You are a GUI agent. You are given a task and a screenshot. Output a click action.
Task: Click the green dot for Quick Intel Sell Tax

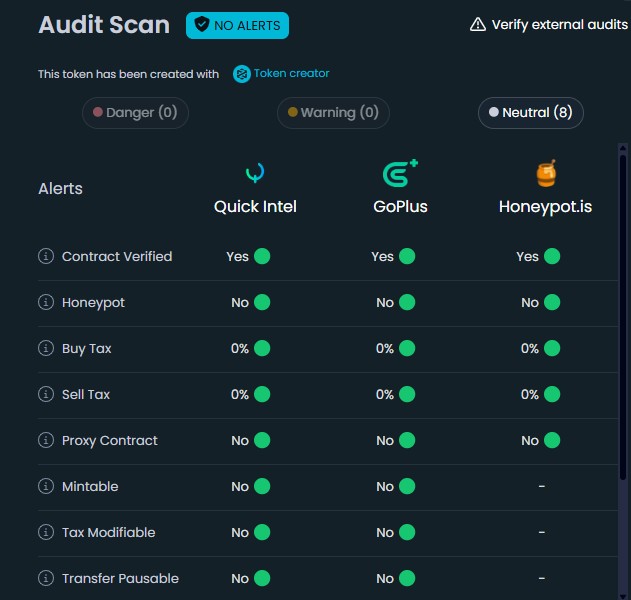click(262, 394)
